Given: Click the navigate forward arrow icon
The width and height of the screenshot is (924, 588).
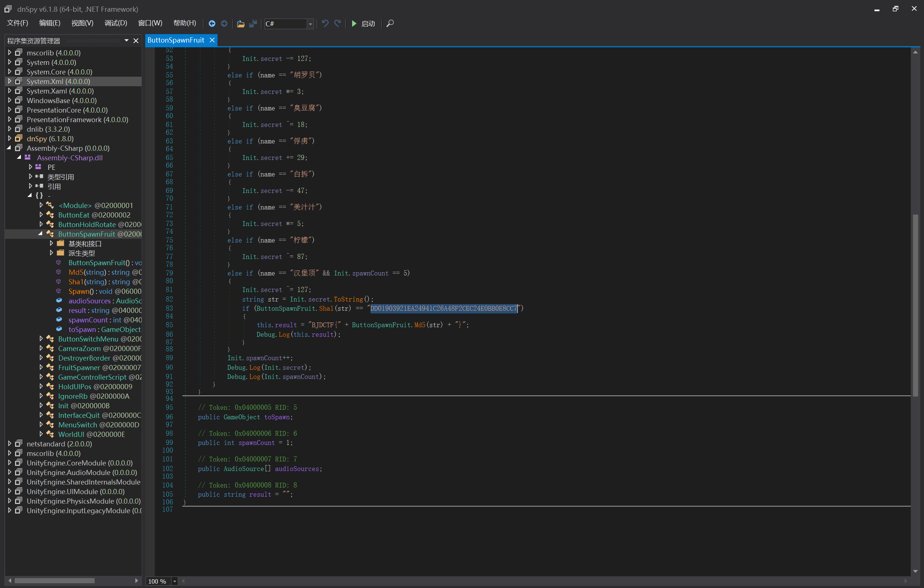Looking at the screenshot, I should [224, 23].
